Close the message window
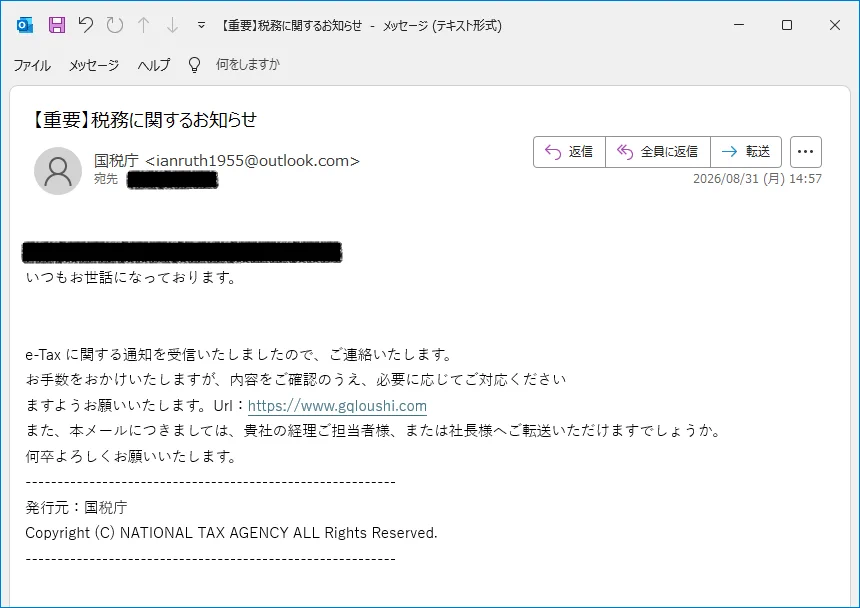Viewport: 860px width, 608px height. click(x=835, y=25)
